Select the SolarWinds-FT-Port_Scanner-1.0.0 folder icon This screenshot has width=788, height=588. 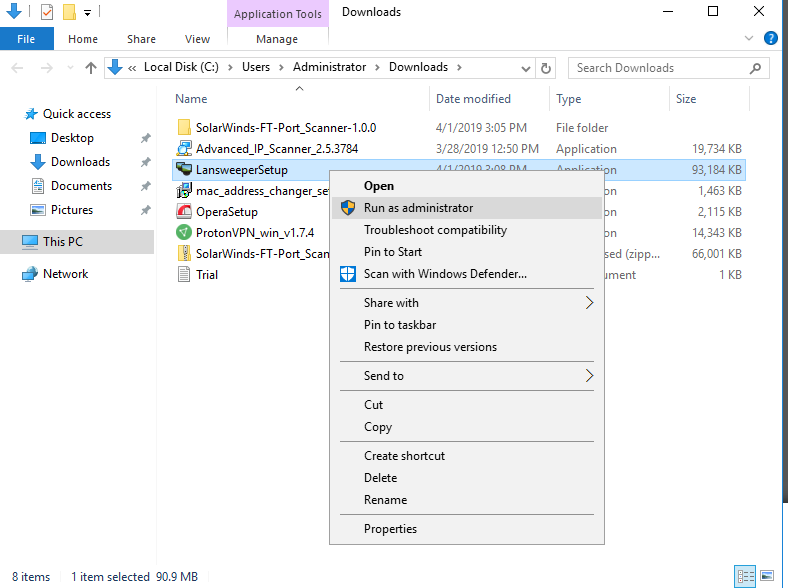click(x=184, y=127)
